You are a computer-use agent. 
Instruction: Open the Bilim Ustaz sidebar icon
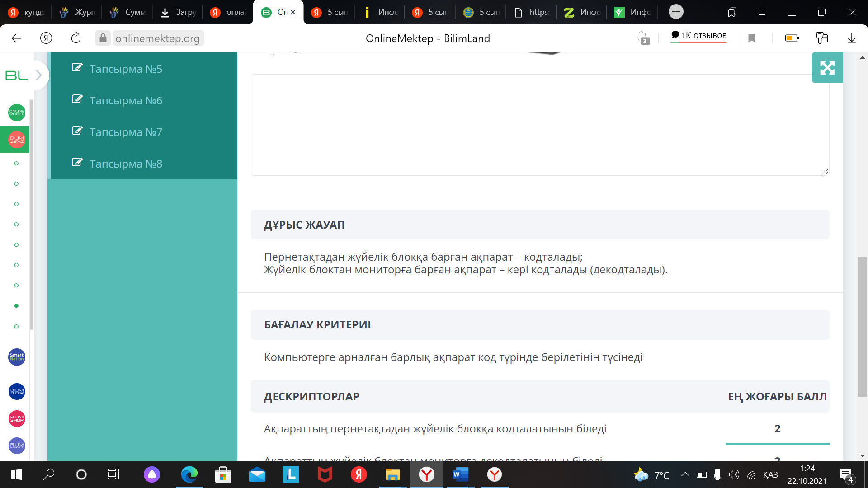(x=17, y=140)
